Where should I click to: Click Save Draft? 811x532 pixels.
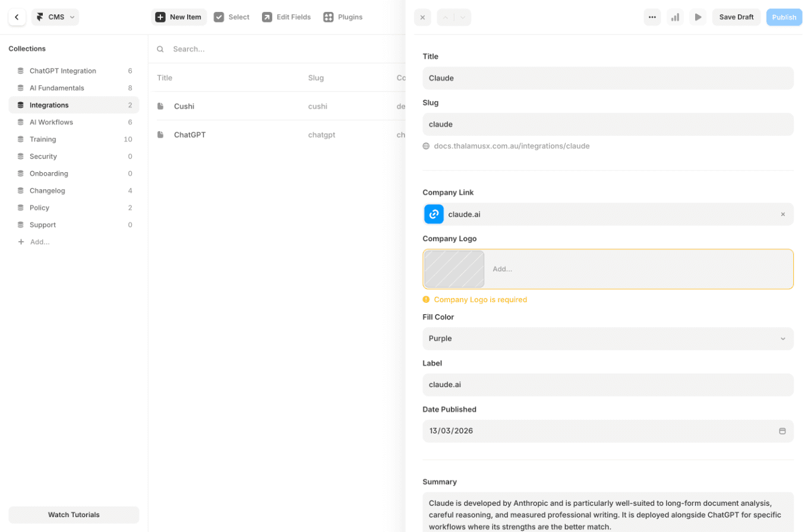pyautogui.click(x=736, y=17)
